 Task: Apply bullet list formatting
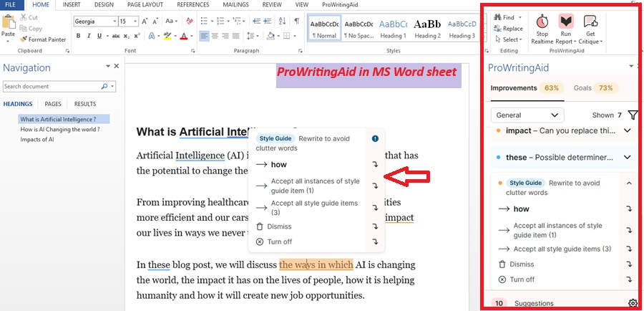204,21
